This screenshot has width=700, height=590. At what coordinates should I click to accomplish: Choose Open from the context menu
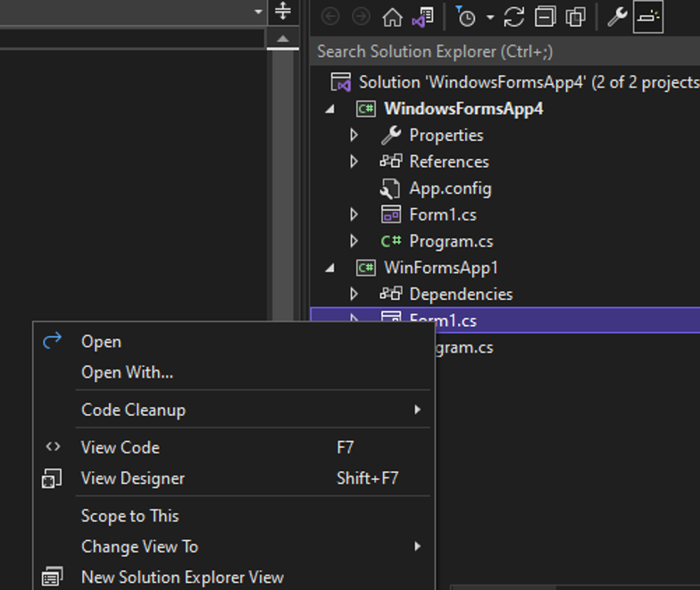[234, 341]
